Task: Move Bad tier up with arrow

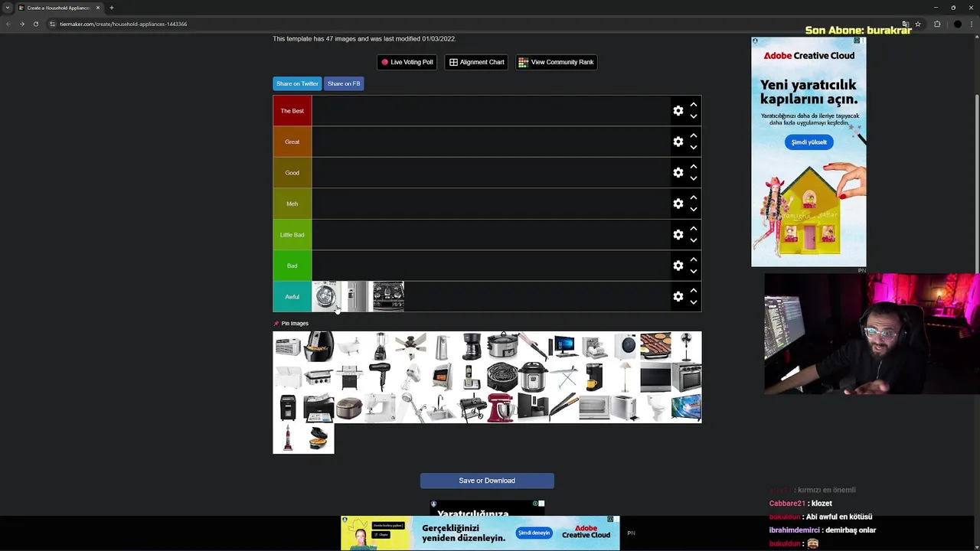Action: tap(693, 259)
